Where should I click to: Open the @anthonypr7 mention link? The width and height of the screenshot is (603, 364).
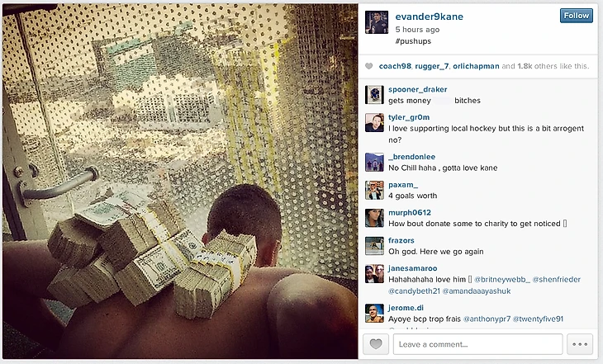[x=487, y=319]
